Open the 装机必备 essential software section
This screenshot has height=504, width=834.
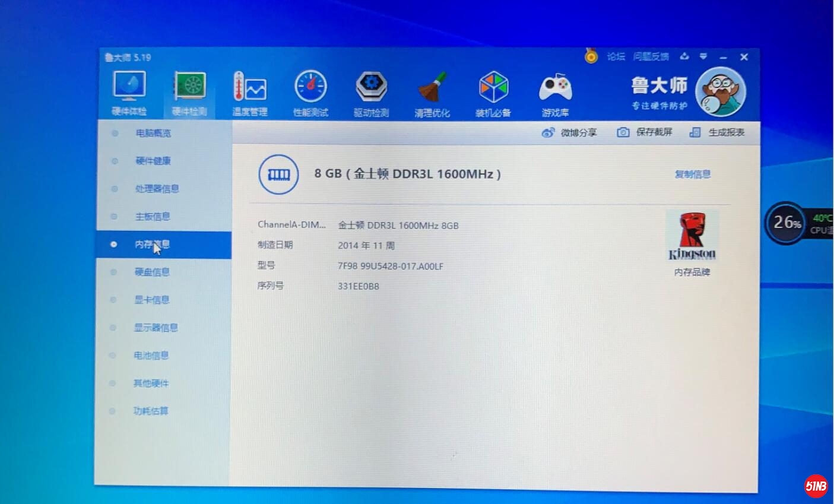[x=493, y=94]
